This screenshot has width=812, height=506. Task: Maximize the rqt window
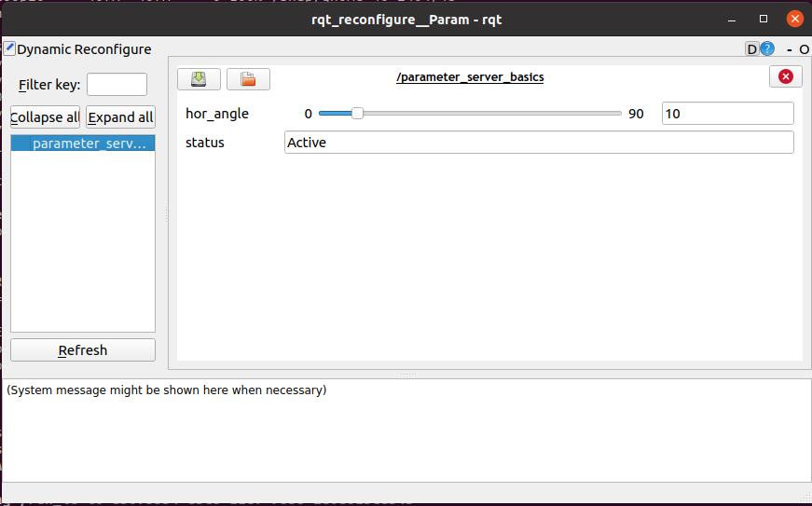click(x=764, y=19)
